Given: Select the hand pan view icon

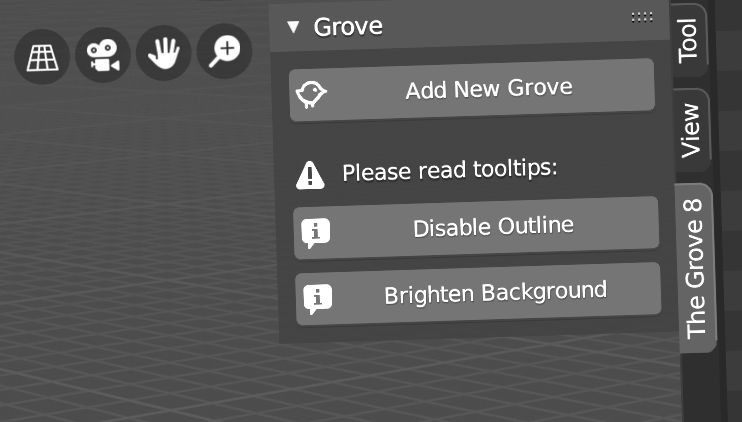Looking at the screenshot, I should point(163,53).
